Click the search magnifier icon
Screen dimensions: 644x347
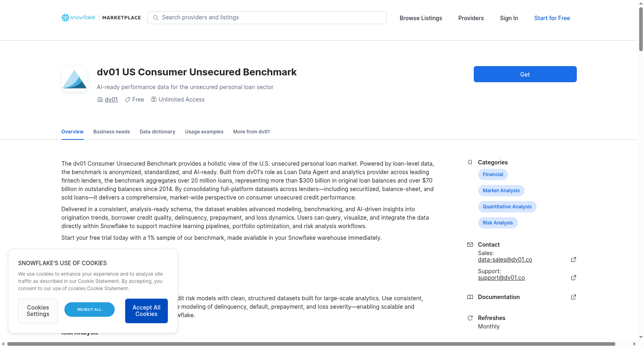156,18
